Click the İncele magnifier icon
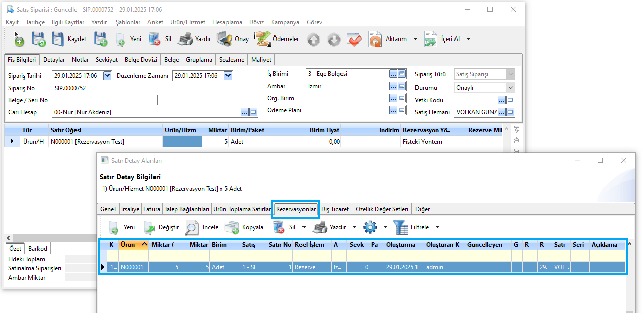644x313 pixels. [192, 228]
